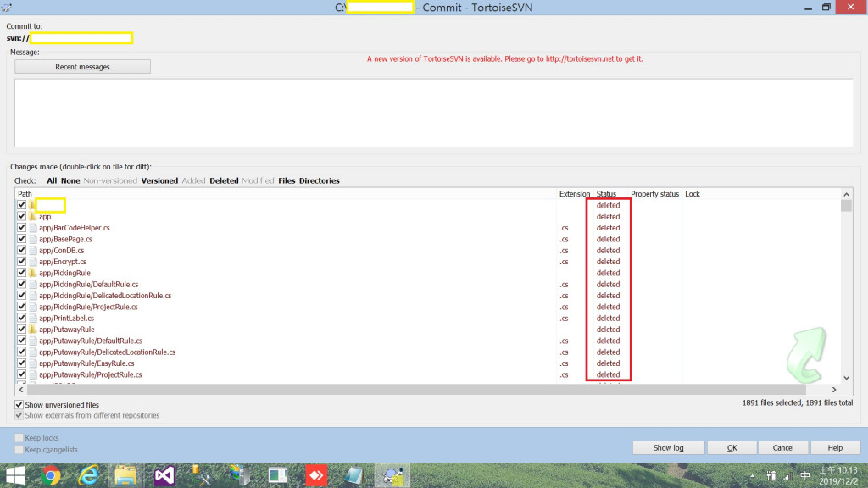Open Internet Explorer from taskbar
868x488 pixels.
click(88, 476)
